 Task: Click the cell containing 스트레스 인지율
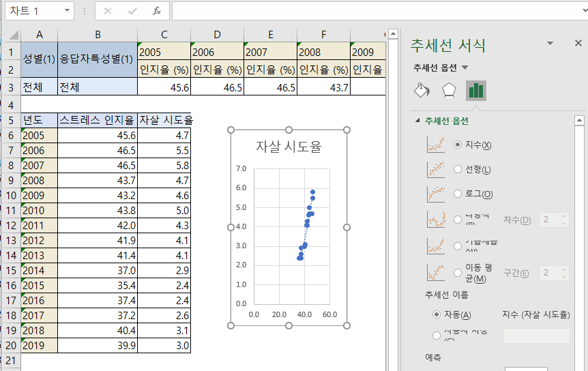tap(98, 120)
